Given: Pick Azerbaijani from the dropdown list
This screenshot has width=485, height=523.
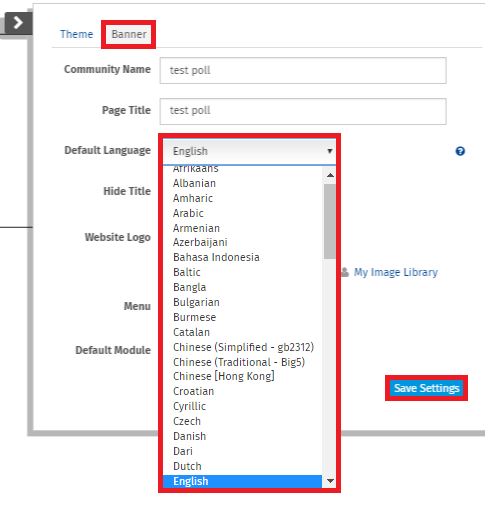Looking at the screenshot, I should [x=242, y=242].
